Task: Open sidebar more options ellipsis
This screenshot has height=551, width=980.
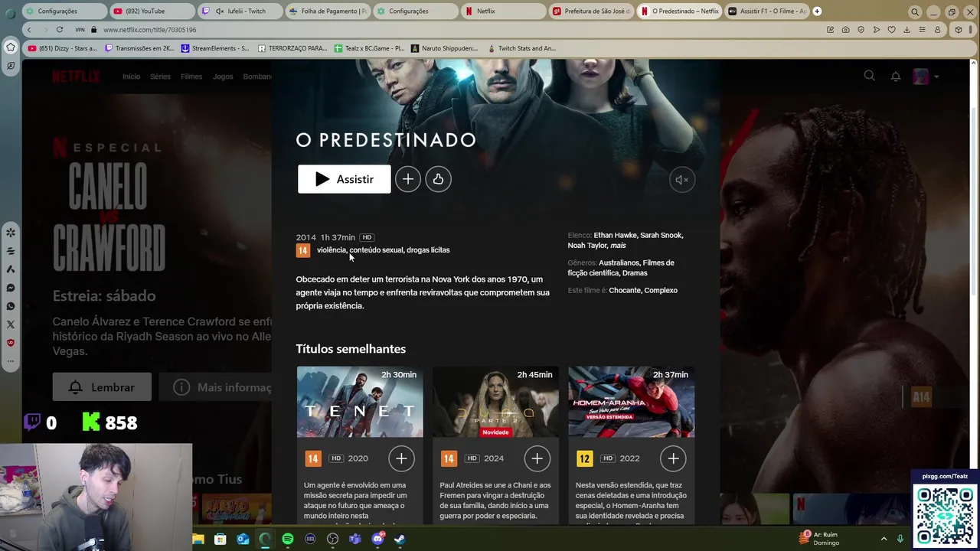Action: (x=11, y=360)
